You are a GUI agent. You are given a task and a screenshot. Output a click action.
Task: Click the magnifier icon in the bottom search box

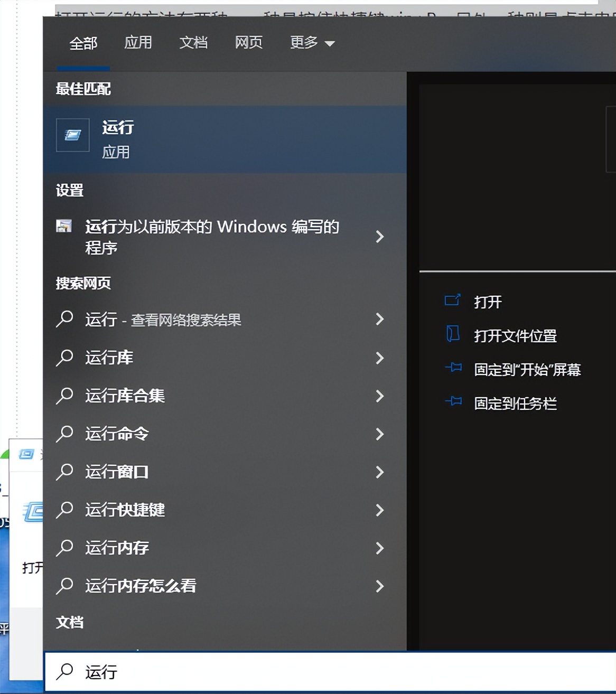coord(64,671)
